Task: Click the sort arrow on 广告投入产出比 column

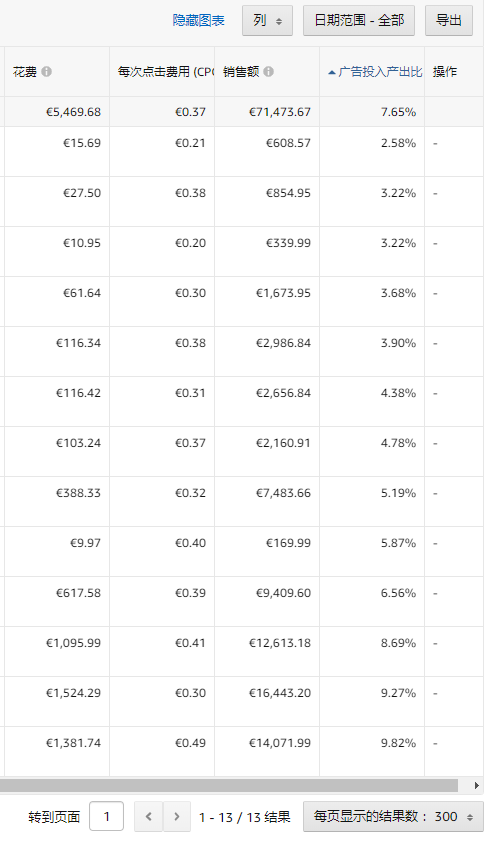Action: pos(332,72)
